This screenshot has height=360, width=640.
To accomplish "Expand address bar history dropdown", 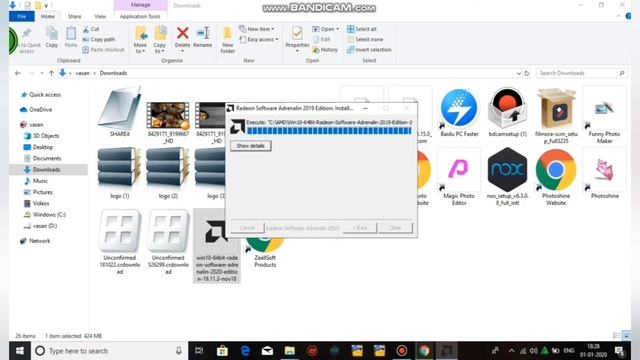I will [x=518, y=73].
